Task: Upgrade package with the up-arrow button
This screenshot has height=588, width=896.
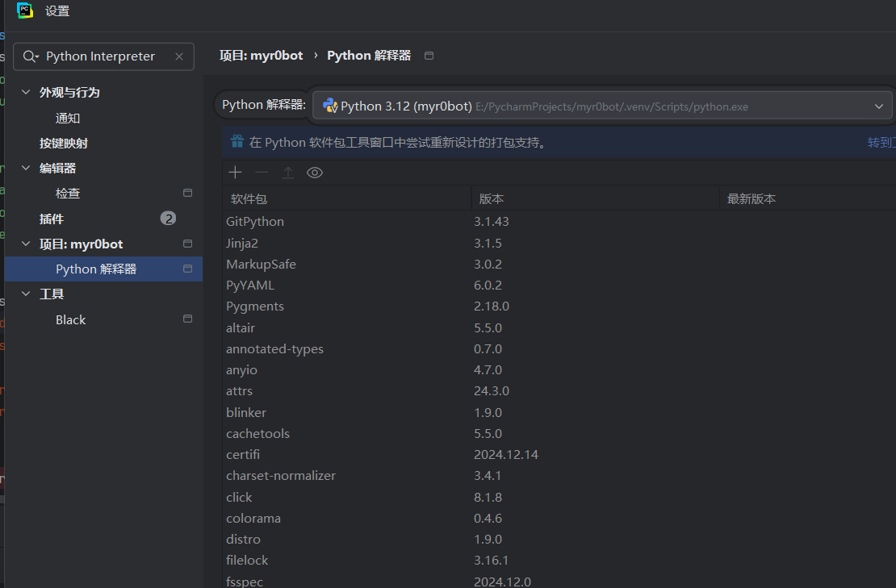Action: (288, 173)
